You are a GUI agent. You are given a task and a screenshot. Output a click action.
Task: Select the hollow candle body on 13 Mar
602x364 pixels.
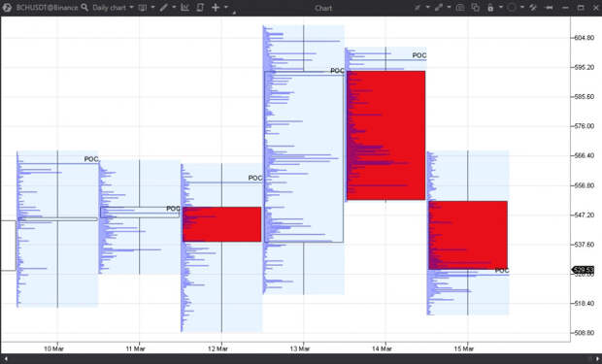[x=304, y=157]
